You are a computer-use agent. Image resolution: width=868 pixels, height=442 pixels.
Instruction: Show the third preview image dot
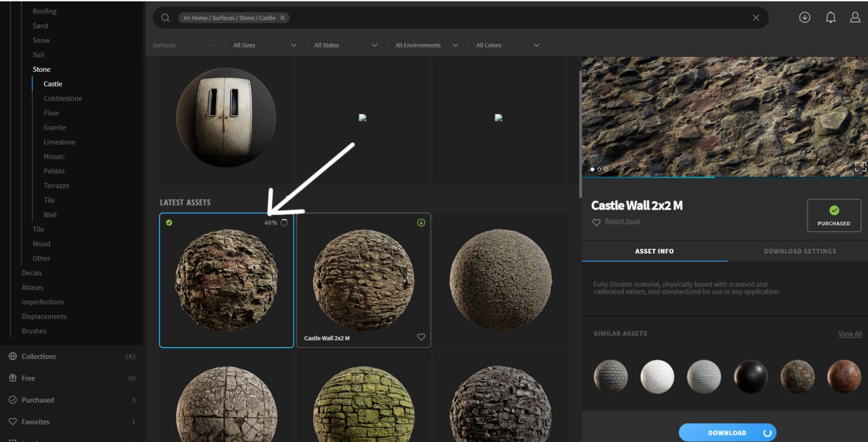click(606, 169)
